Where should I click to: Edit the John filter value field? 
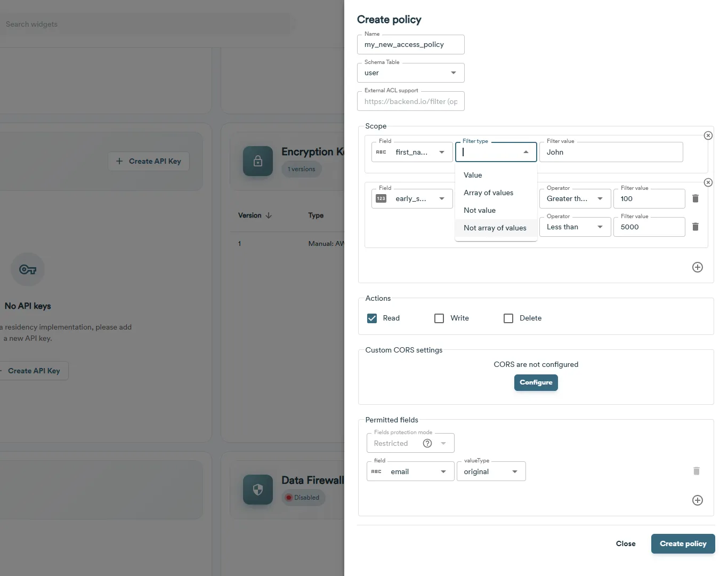click(611, 152)
